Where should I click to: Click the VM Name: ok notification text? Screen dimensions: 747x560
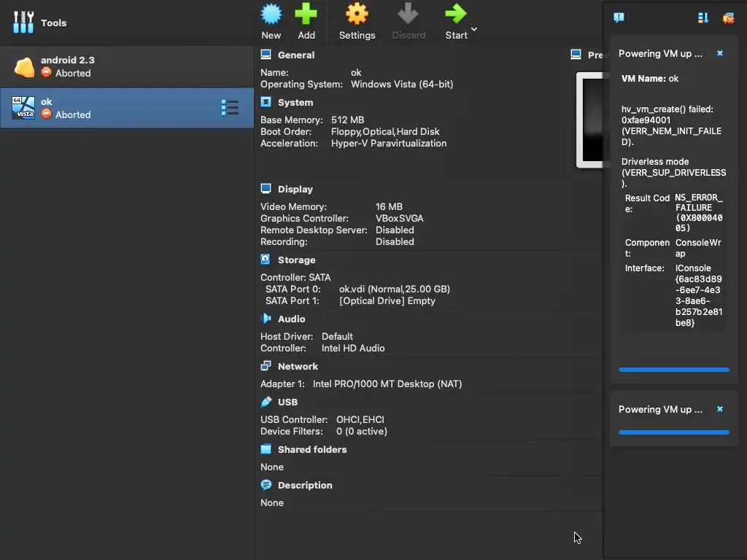650,79
